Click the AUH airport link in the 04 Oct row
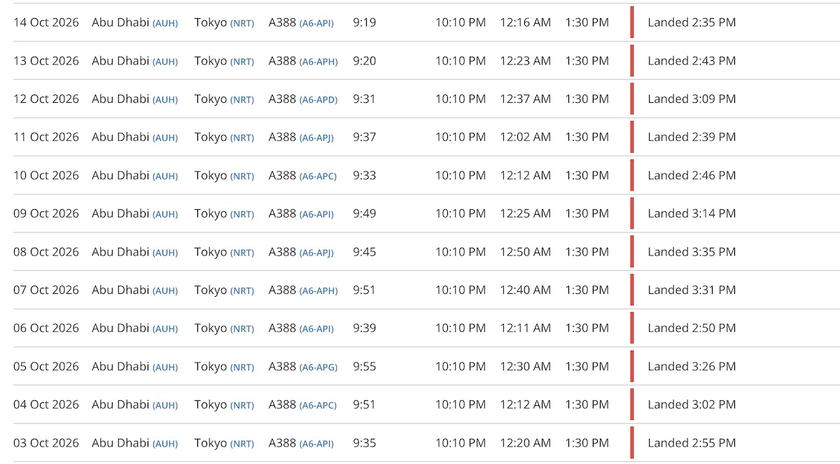The height and width of the screenshot is (464, 840). [165, 406]
